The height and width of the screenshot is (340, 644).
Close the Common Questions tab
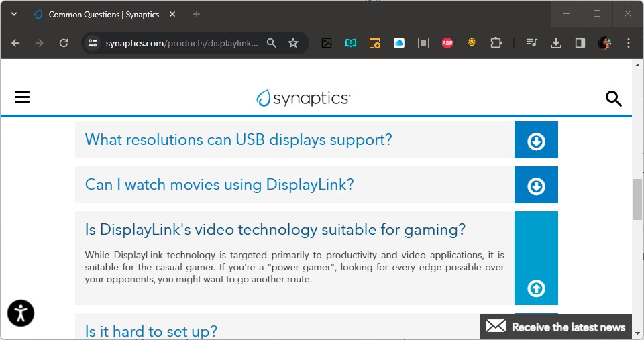click(x=172, y=14)
